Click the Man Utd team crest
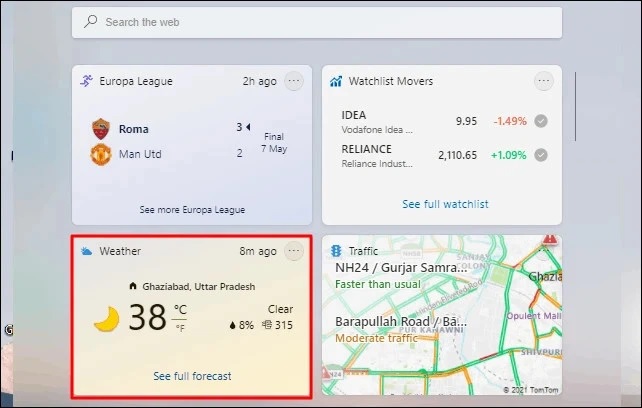642x408 pixels. coord(101,154)
